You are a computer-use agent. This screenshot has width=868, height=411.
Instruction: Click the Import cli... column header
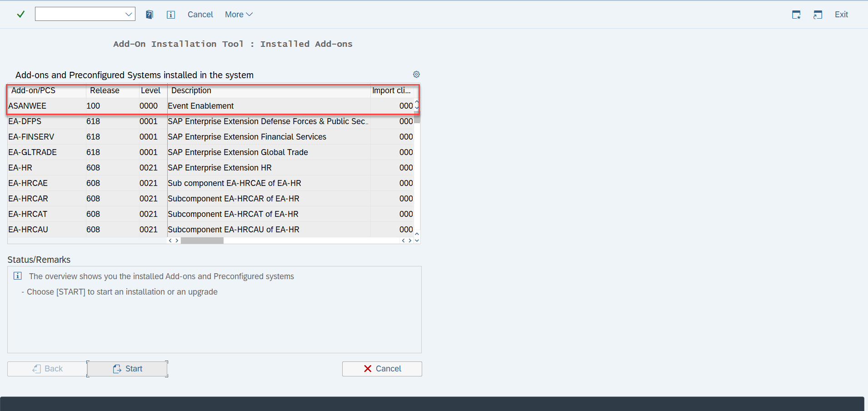[391, 90]
